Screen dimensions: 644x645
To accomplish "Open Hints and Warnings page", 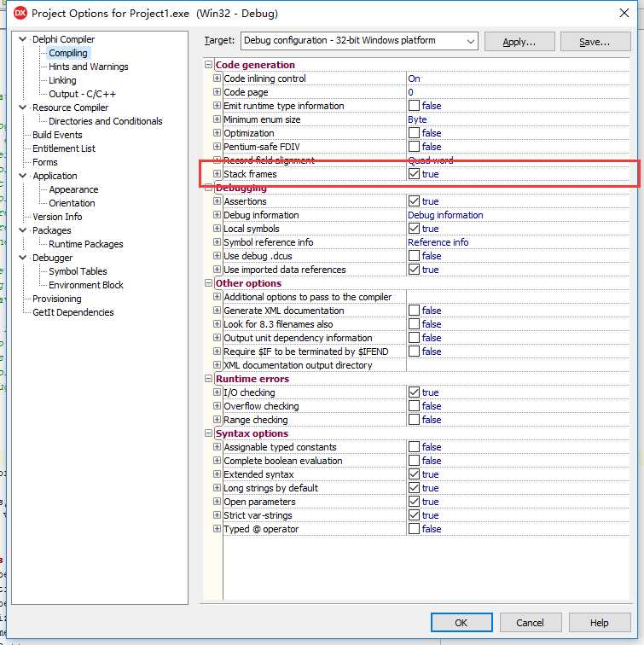I will pos(89,67).
